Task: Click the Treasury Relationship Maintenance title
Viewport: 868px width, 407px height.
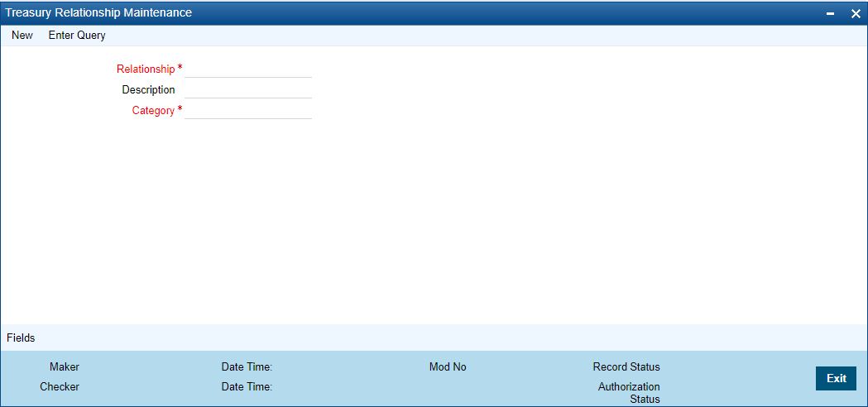Action: 98,12
